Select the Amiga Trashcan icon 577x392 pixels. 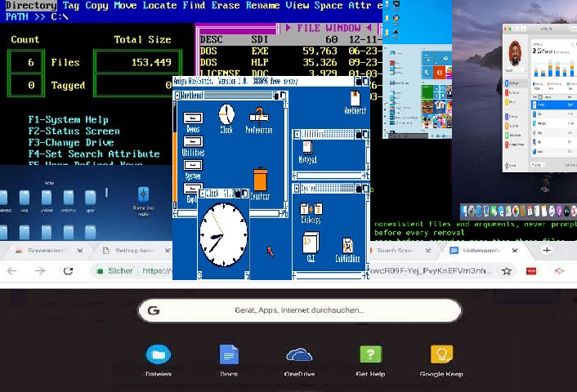260,180
